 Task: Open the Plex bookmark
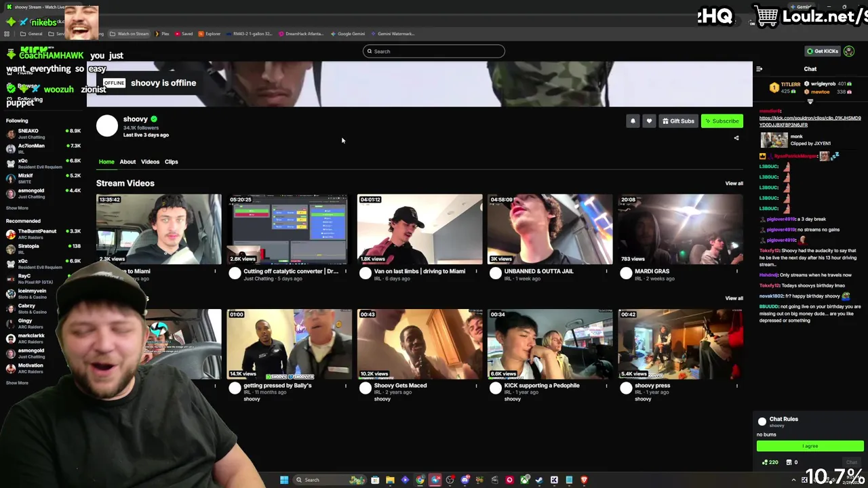pyautogui.click(x=162, y=34)
